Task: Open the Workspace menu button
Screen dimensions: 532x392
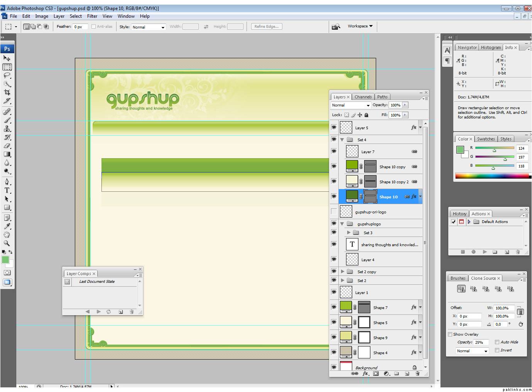Action: pos(360,26)
